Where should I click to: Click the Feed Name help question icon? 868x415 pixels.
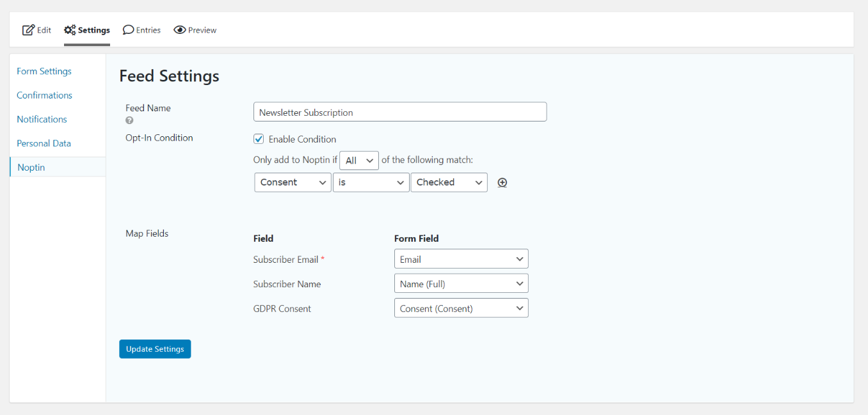click(129, 120)
